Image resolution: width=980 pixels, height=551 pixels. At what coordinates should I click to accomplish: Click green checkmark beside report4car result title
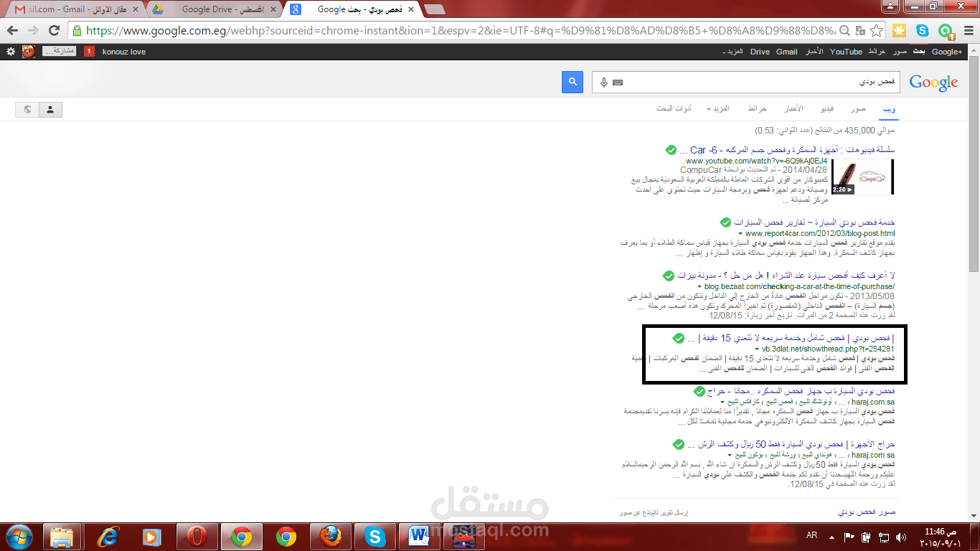(725, 222)
